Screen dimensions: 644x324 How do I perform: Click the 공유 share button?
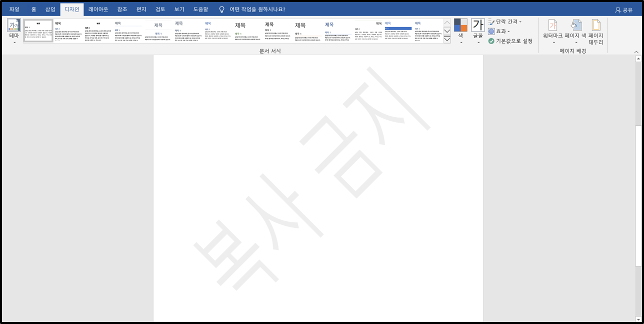[623, 10]
